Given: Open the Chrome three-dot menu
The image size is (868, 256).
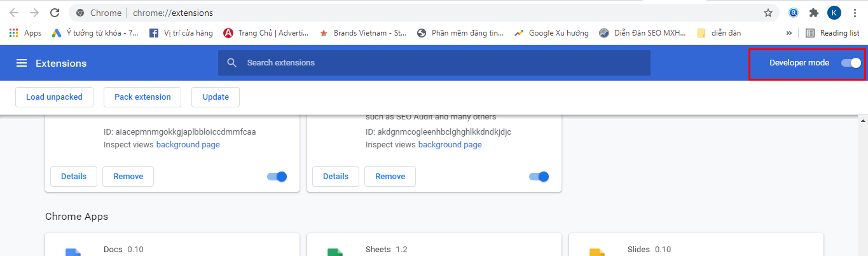Looking at the screenshot, I should [x=854, y=13].
